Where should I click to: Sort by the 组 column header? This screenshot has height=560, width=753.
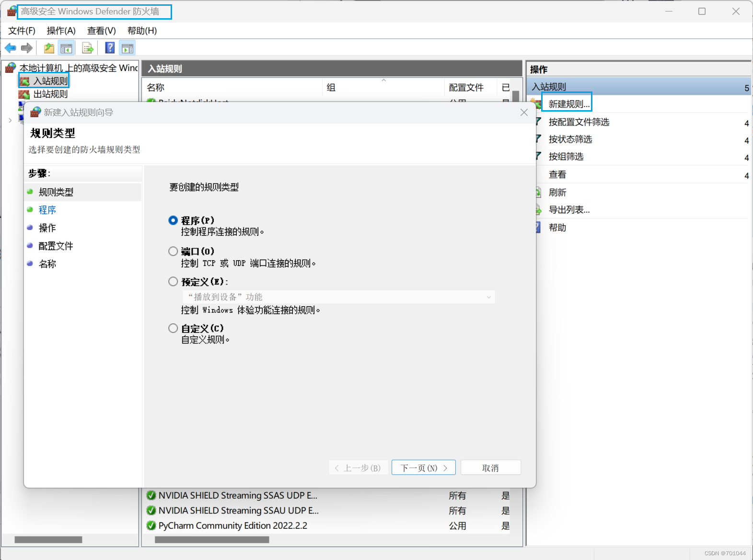point(383,87)
